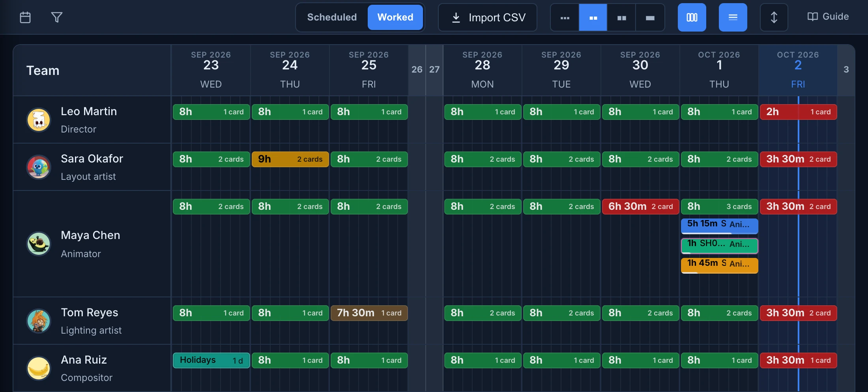Click Tom Reyes' name
The width and height of the screenshot is (868, 392).
[90, 312]
